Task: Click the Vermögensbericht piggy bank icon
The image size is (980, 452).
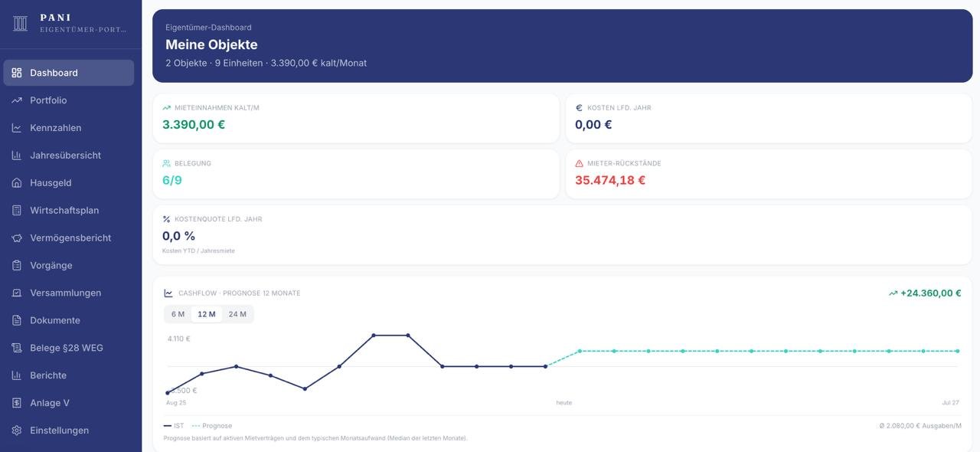Action: 17,238
